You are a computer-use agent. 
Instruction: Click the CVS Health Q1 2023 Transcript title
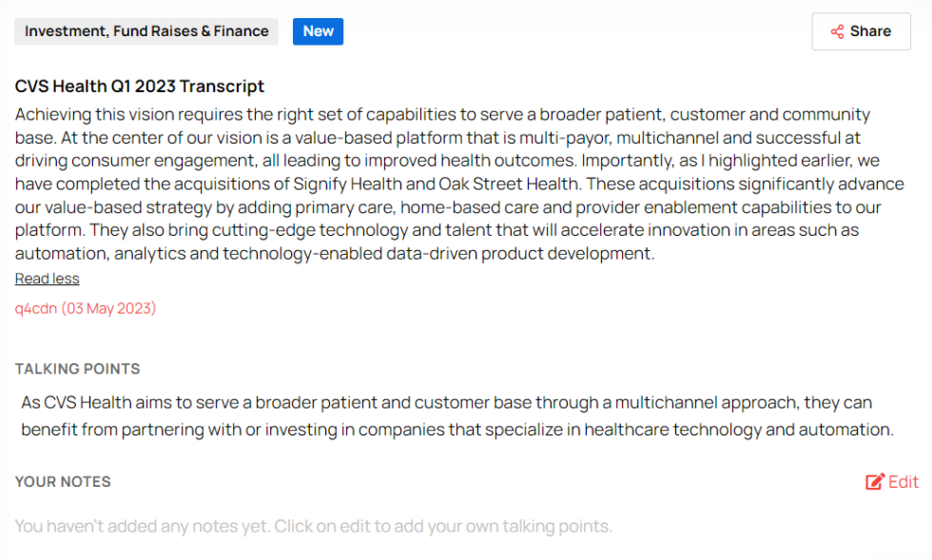point(139,86)
